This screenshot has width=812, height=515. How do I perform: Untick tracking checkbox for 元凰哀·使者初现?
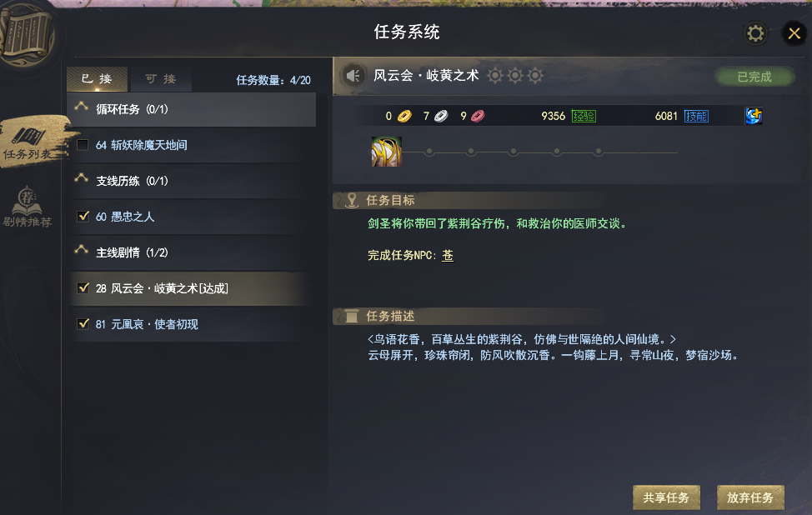[x=83, y=324]
